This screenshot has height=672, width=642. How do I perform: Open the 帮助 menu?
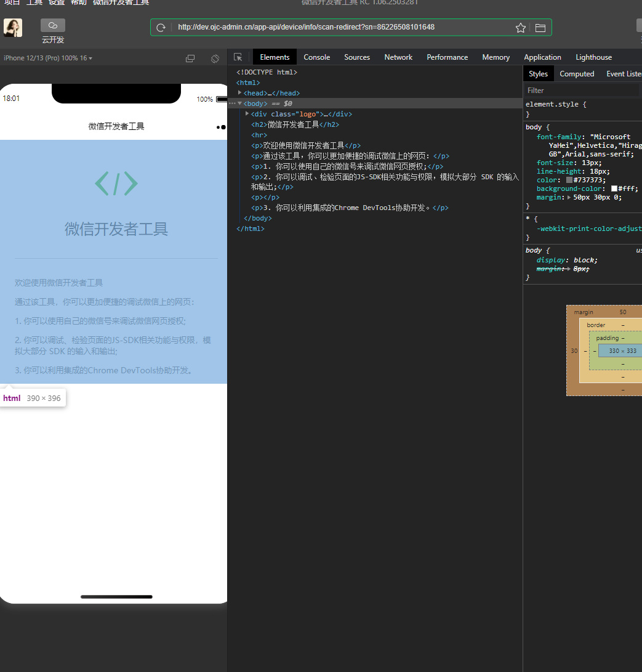(78, 2)
